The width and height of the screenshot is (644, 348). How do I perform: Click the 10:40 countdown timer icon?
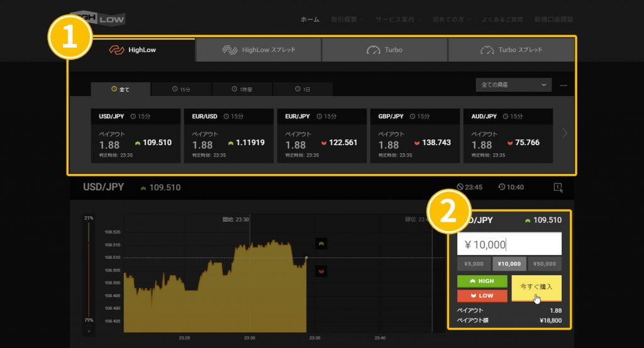tap(501, 187)
